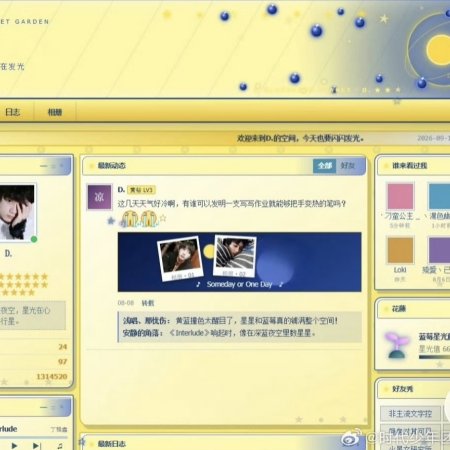Open the 相册 tab

55,112
